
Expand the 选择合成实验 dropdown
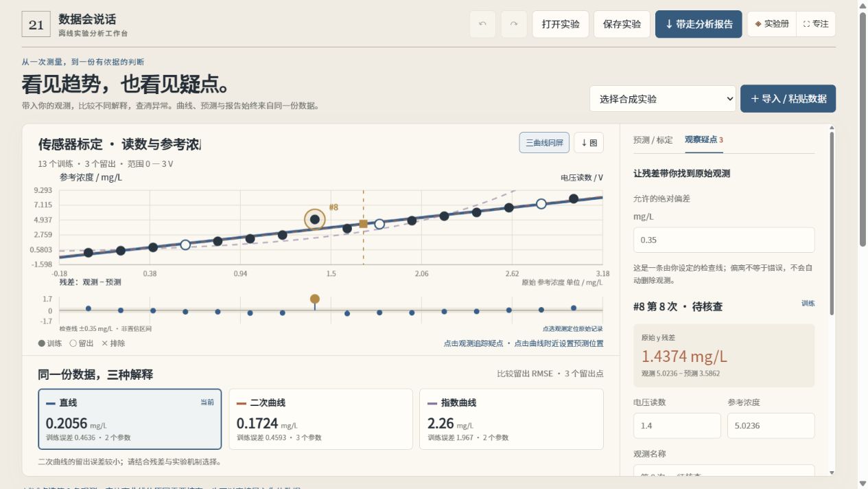(663, 99)
